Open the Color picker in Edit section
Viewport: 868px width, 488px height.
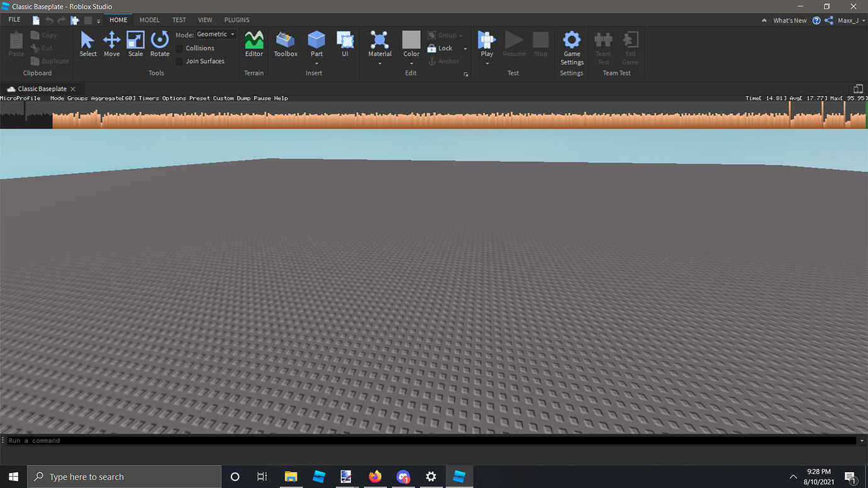coord(411,44)
